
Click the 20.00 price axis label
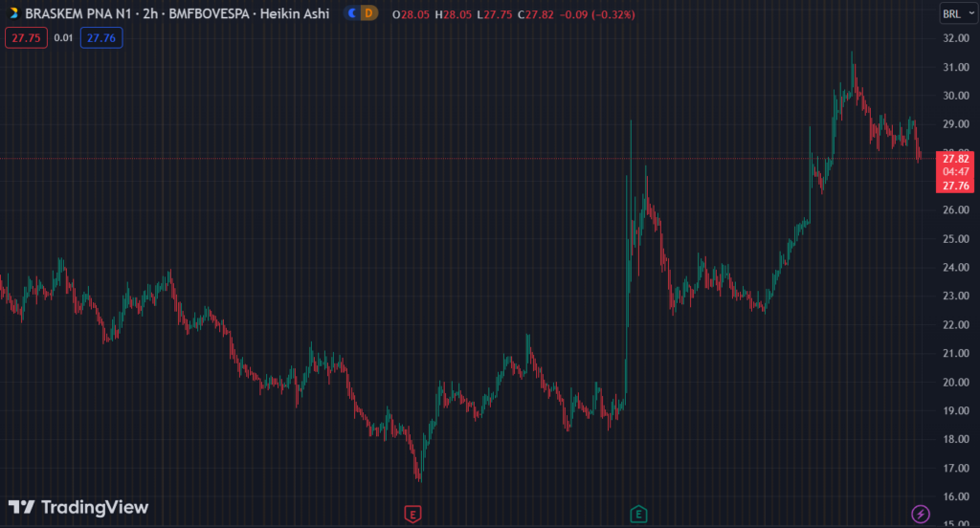pyautogui.click(x=956, y=383)
